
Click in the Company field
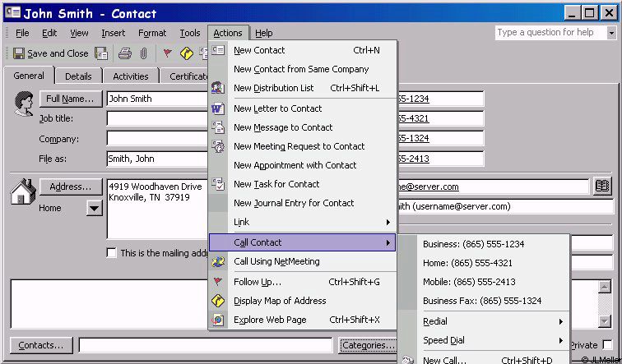[157, 138]
